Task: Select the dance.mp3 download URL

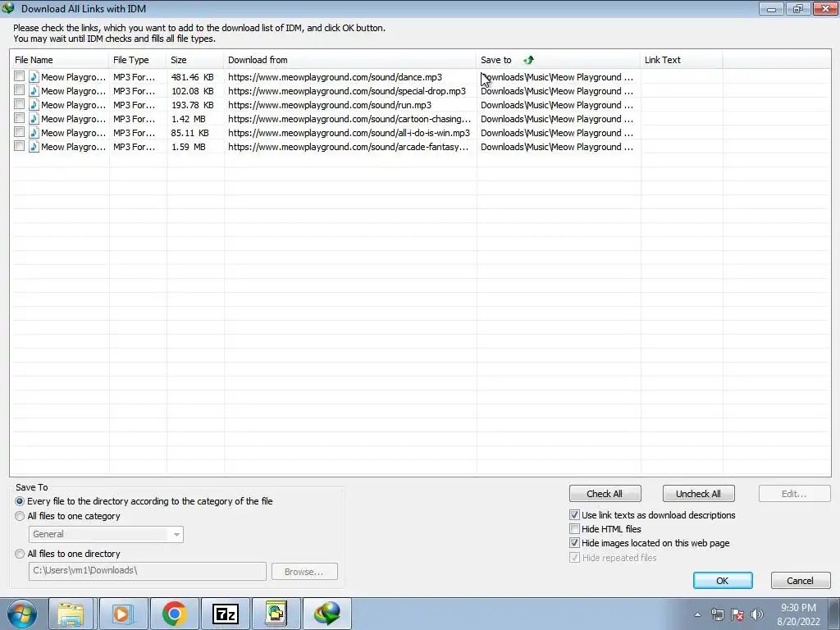Action: point(335,77)
